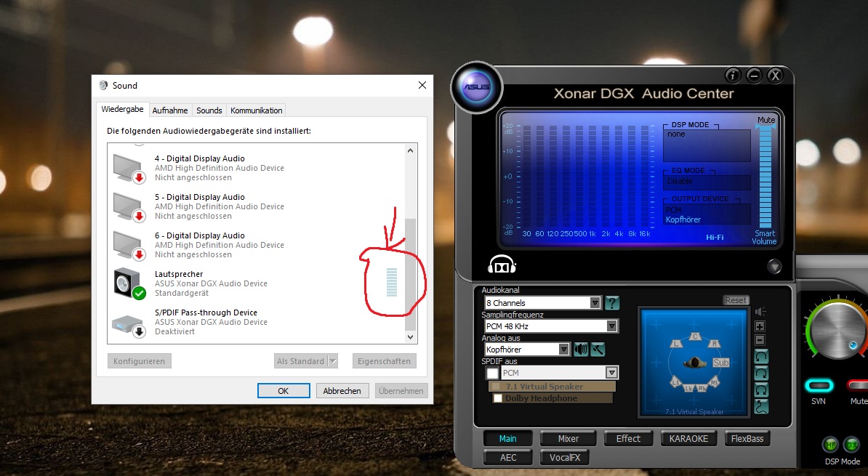The width and height of the screenshot is (868, 476).
Task: Open the Xonar info button
Action: pyautogui.click(x=732, y=76)
